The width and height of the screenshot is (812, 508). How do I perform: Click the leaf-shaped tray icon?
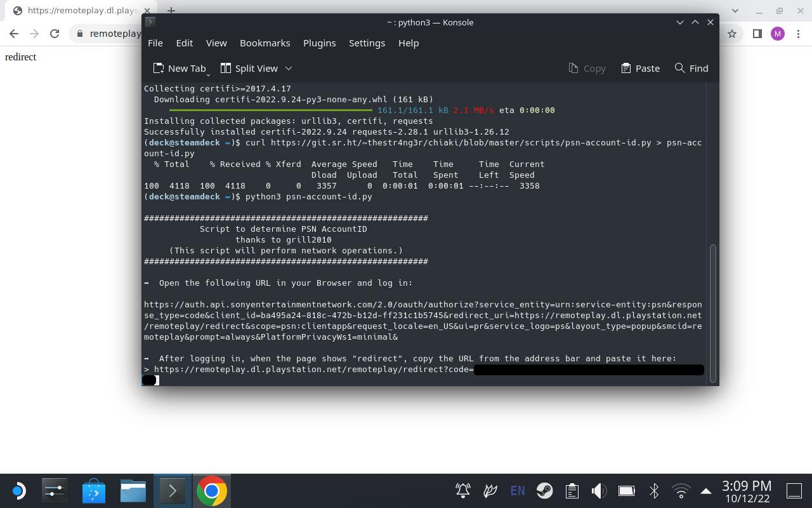490,491
